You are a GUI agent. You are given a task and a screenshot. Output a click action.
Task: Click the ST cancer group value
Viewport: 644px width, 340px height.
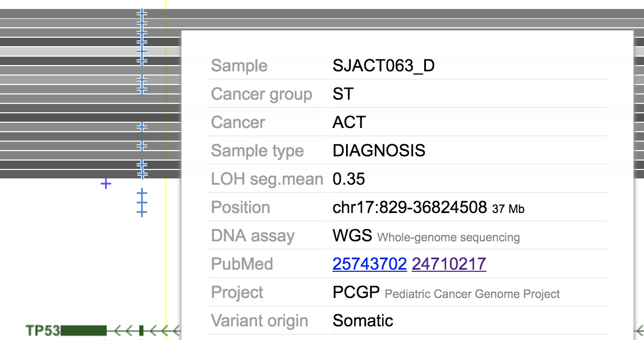[343, 94]
